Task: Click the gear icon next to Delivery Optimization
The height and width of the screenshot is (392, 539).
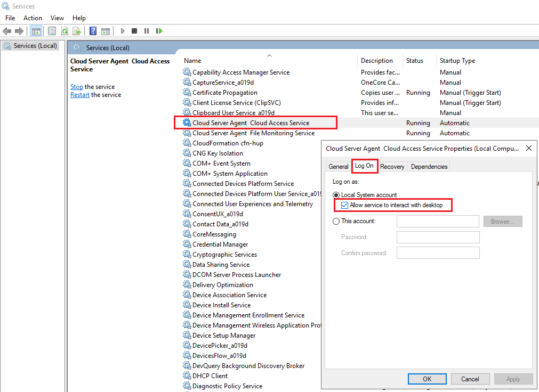Action: point(187,285)
